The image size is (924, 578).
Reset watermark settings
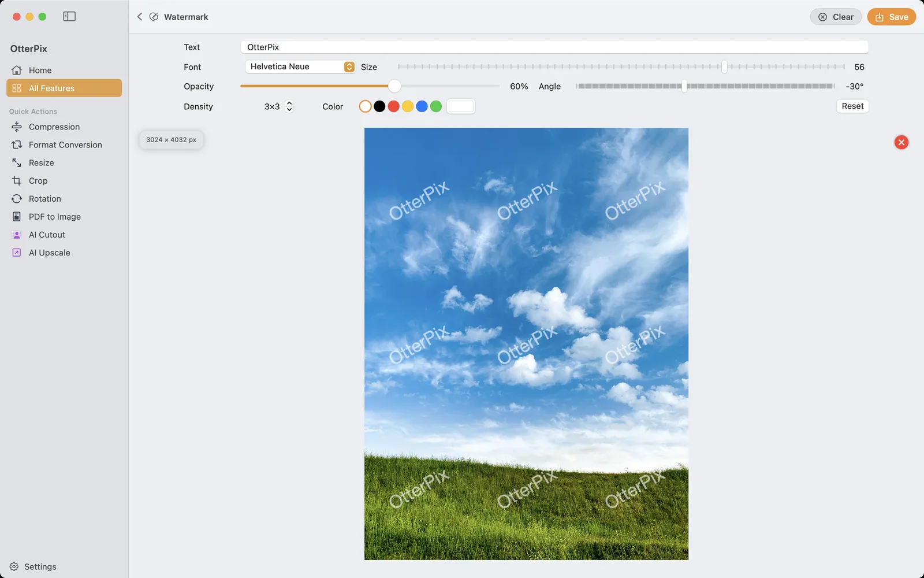click(852, 106)
